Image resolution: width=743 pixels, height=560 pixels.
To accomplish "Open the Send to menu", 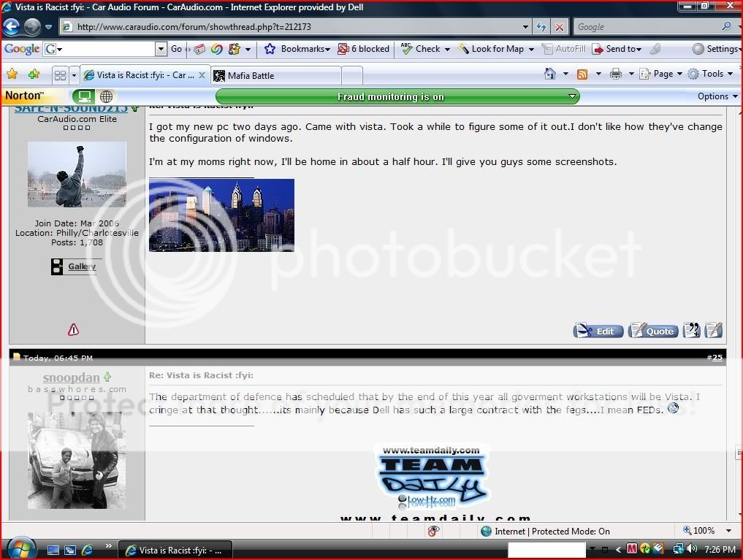I will [617, 49].
